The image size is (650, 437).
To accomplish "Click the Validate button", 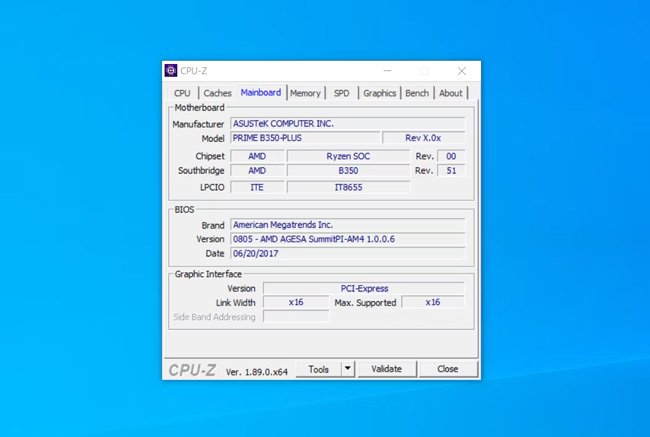I will (387, 369).
